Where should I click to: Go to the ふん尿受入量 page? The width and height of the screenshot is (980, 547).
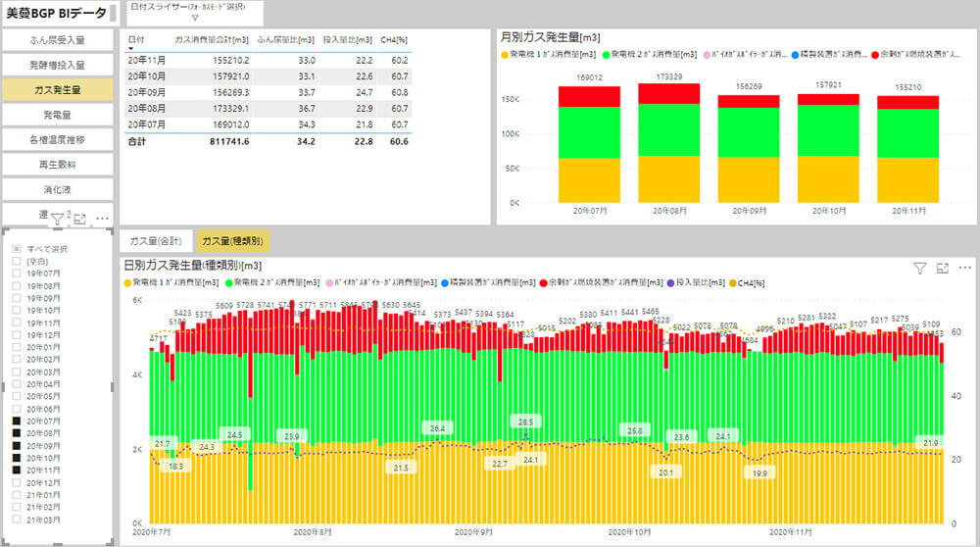click(57, 40)
